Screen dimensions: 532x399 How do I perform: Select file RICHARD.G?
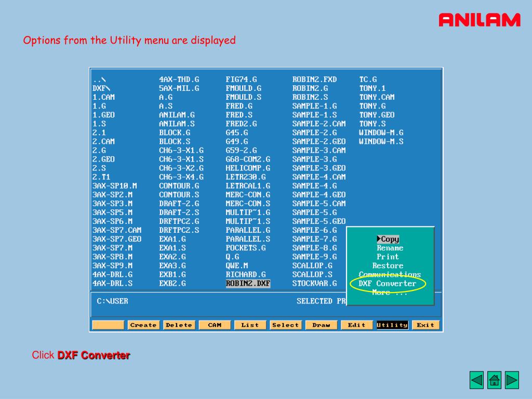(x=246, y=274)
